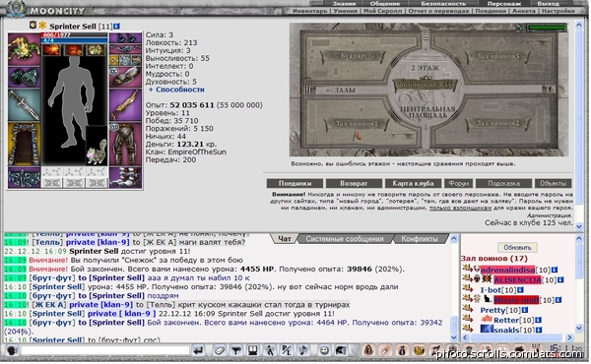This screenshot has height=364, width=591.
Task: Click the chat message input field
Action: coord(105,350)
